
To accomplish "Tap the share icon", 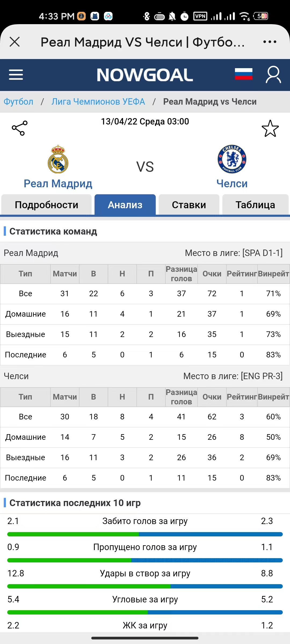I will (20, 128).
